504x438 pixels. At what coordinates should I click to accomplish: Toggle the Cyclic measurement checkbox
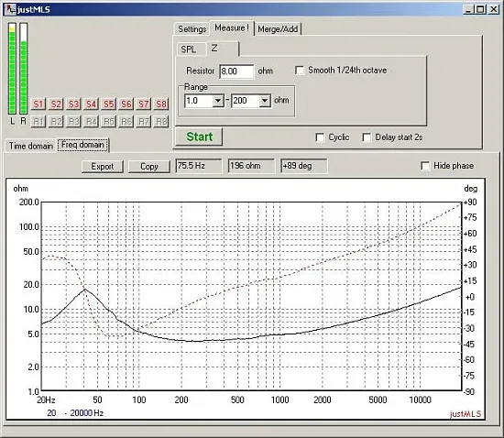pyautogui.click(x=320, y=137)
